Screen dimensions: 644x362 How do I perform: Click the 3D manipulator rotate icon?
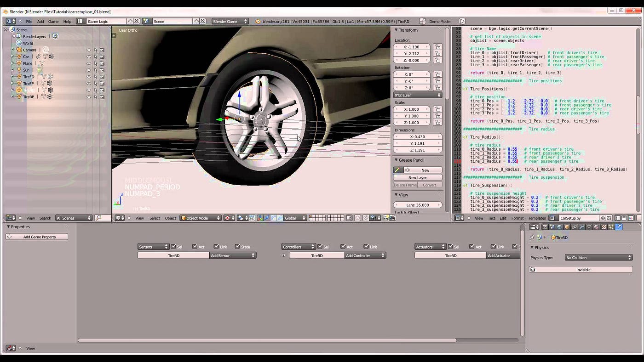274,218
